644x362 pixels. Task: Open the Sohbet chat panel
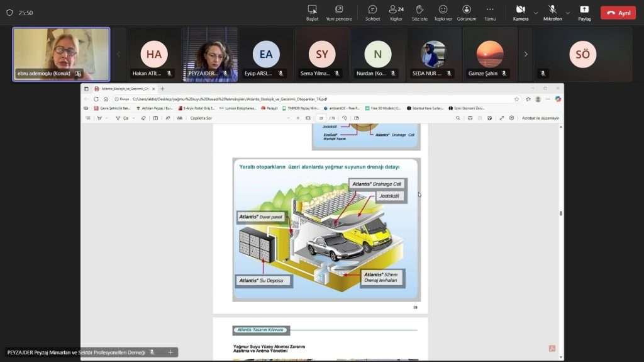(372, 13)
